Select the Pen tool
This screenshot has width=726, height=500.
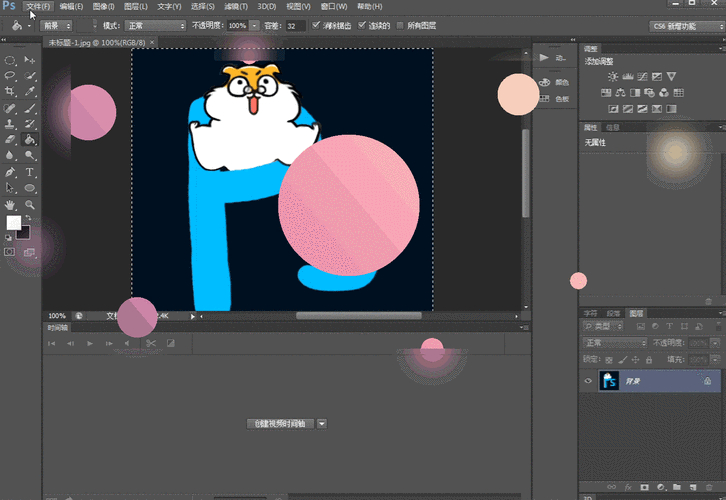tap(10, 172)
